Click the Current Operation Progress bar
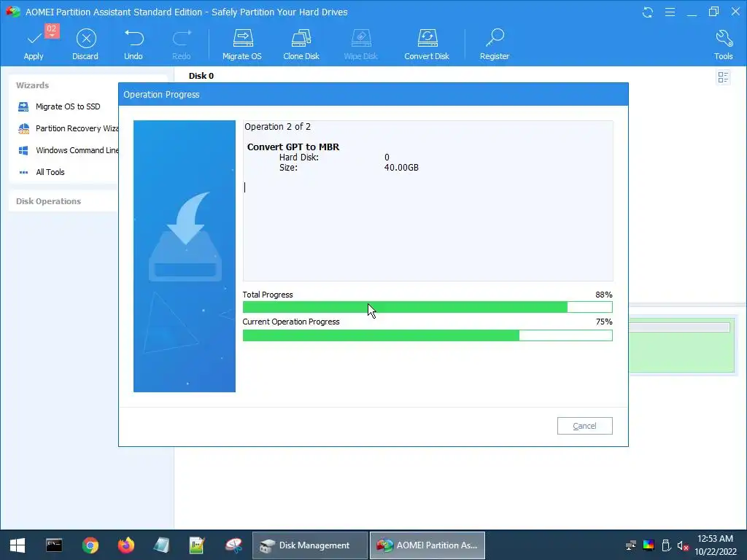Viewport: 747px width, 560px height. click(427, 335)
